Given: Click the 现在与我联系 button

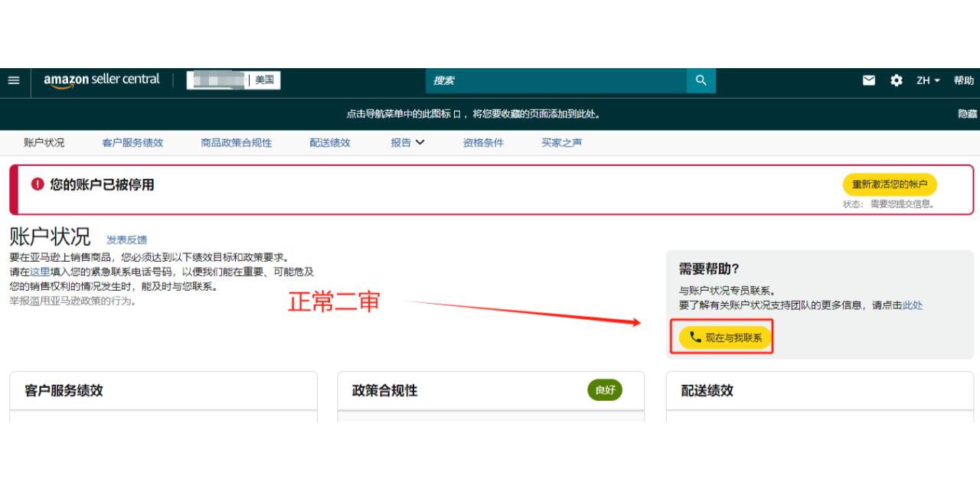Looking at the screenshot, I should pos(725,337).
